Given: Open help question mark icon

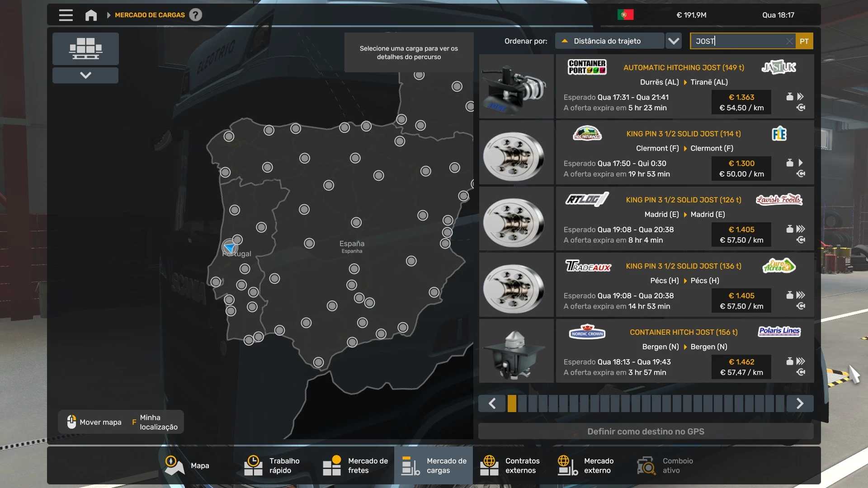Looking at the screenshot, I should coord(195,15).
